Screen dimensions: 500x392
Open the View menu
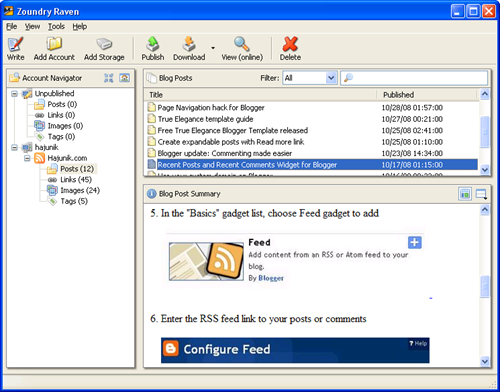(x=32, y=26)
